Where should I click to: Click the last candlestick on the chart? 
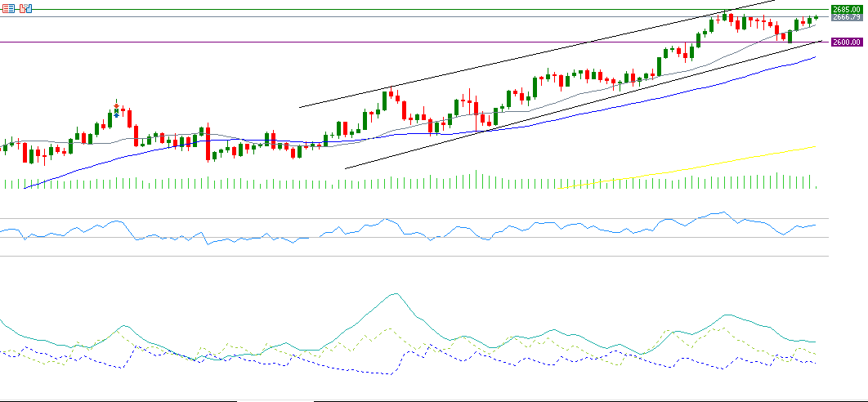coord(816,18)
